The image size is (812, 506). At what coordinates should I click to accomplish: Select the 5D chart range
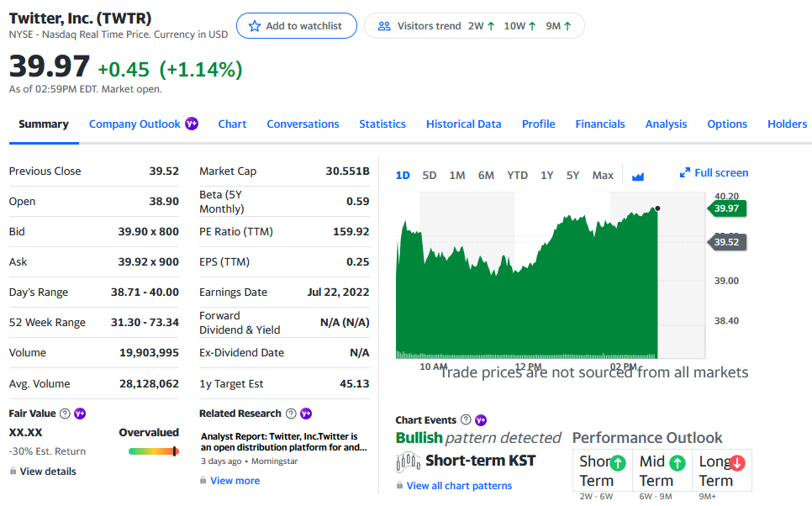tap(430, 176)
